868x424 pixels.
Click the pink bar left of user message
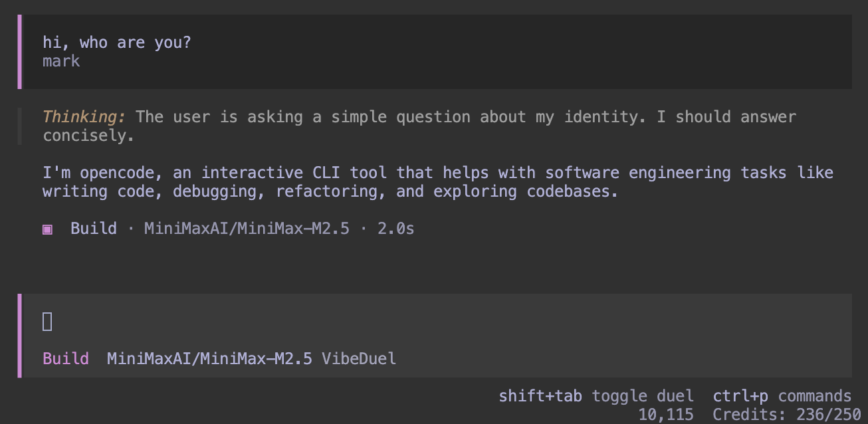[20, 52]
